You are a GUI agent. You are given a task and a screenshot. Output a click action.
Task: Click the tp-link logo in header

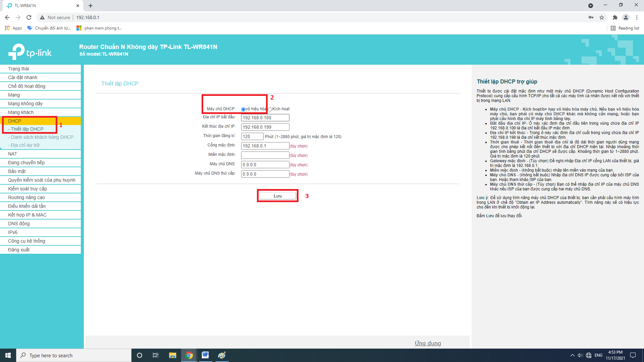coord(30,52)
